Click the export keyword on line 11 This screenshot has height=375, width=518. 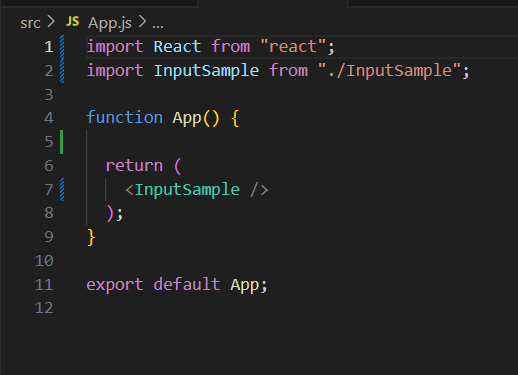point(115,285)
